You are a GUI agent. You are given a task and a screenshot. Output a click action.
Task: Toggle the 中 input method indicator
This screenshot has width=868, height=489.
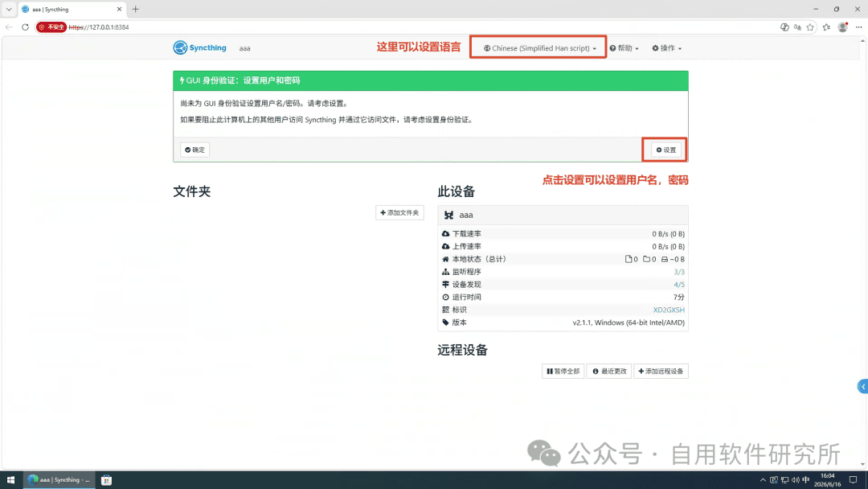coord(806,480)
